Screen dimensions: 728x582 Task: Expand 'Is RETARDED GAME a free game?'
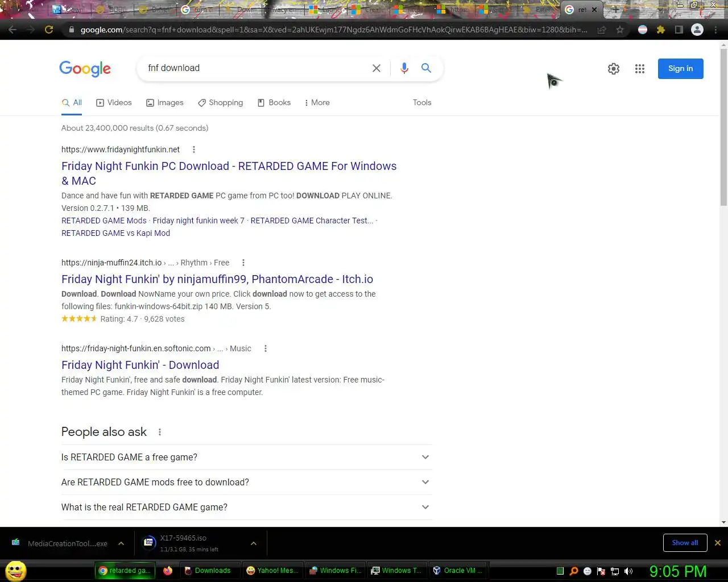pyautogui.click(x=246, y=457)
